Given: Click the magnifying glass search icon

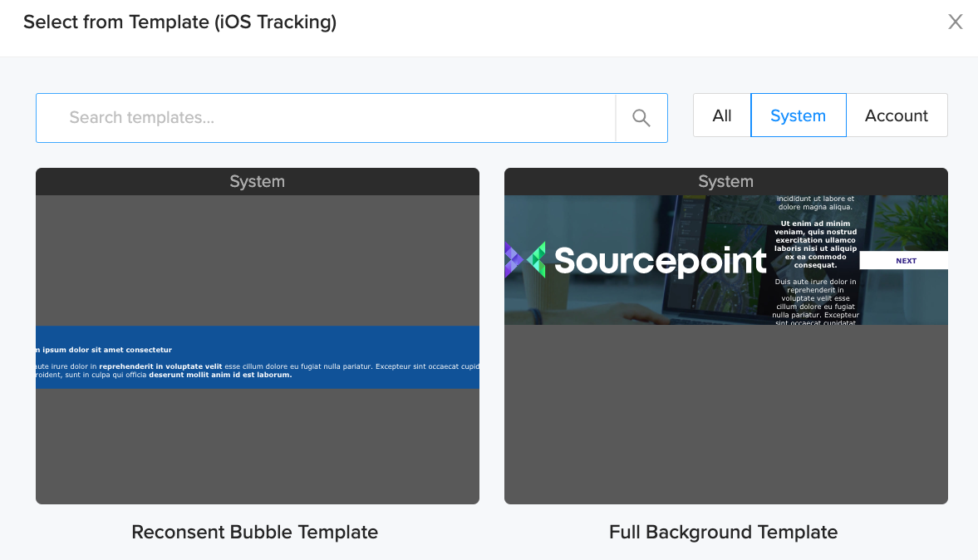Looking at the screenshot, I should [641, 118].
